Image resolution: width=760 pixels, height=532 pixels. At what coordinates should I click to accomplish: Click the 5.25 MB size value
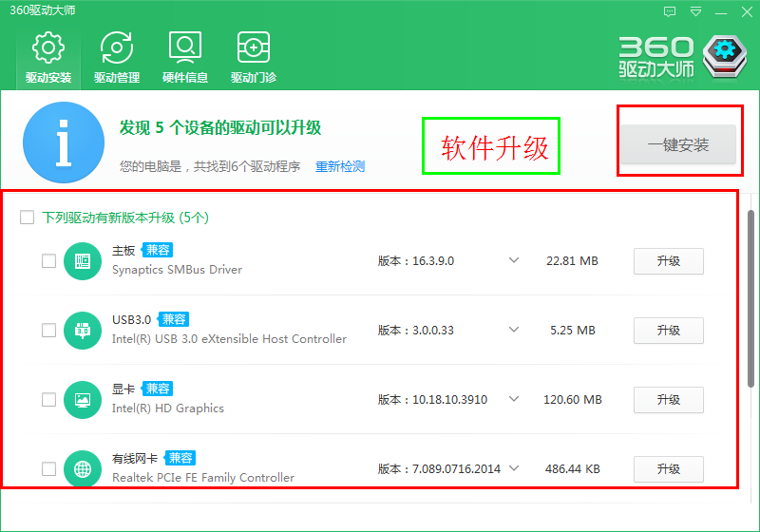click(573, 331)
